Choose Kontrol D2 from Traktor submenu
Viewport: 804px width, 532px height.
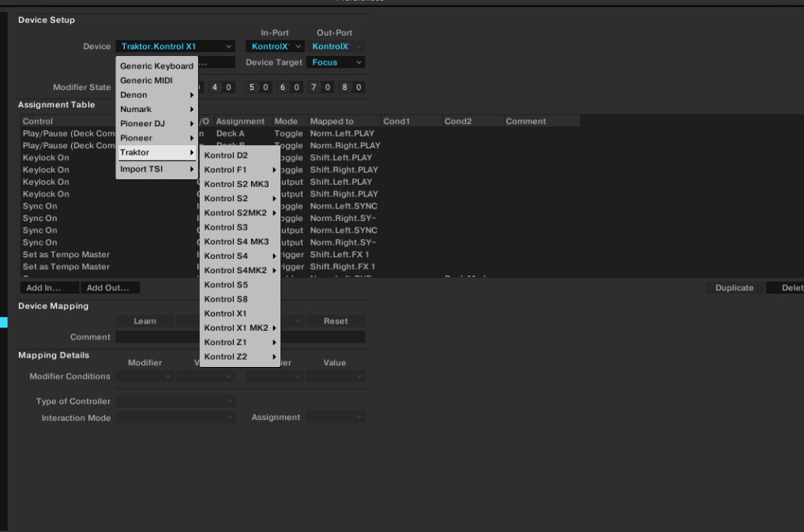click(240, 155)
